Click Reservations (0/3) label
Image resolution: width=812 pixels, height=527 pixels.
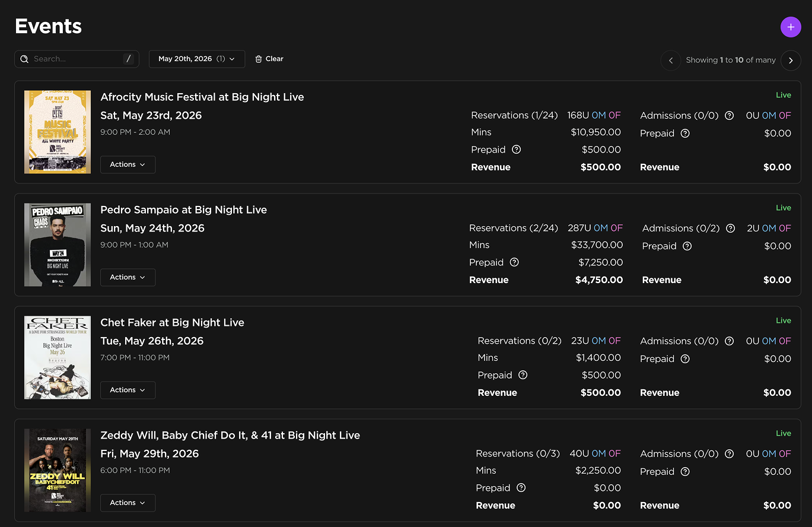click(x=518, y=453)
